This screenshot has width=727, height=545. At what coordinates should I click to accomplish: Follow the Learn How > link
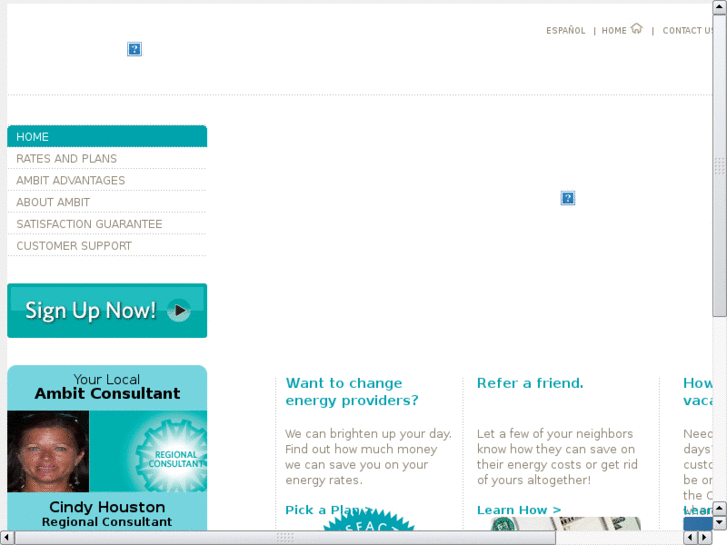[519, 510]
